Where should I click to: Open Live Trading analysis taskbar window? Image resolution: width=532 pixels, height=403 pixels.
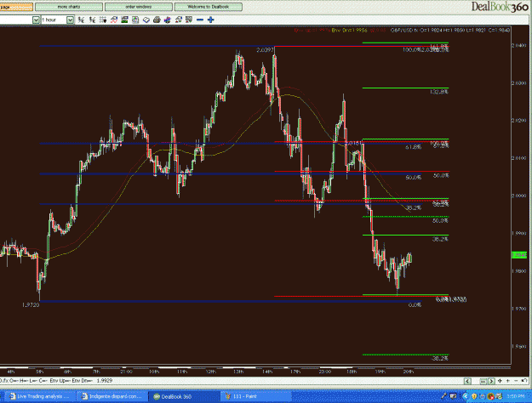tap(40, 396)
